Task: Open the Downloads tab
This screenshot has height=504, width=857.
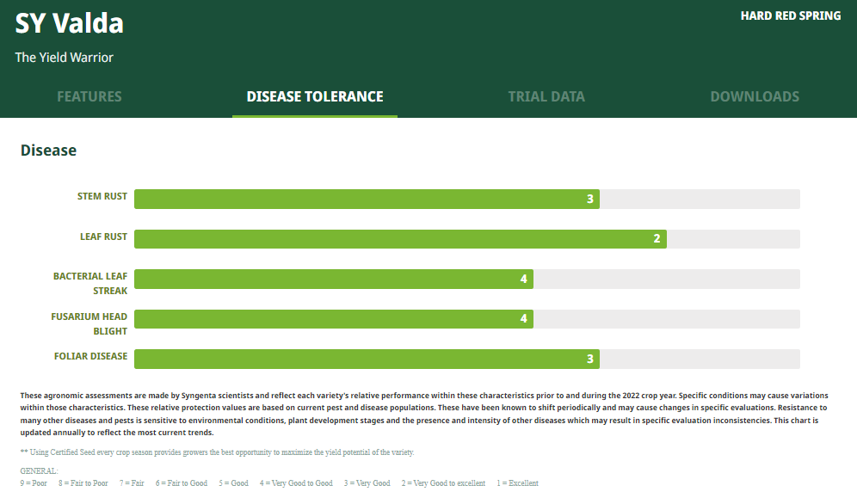Action: (x=755, y=96)
